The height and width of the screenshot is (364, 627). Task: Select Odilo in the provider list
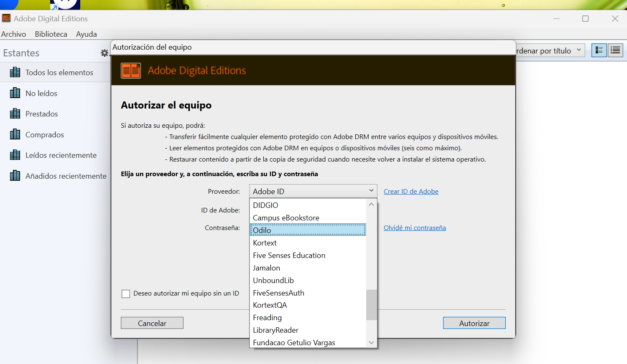pyautogui.click(x=308, y=230)
